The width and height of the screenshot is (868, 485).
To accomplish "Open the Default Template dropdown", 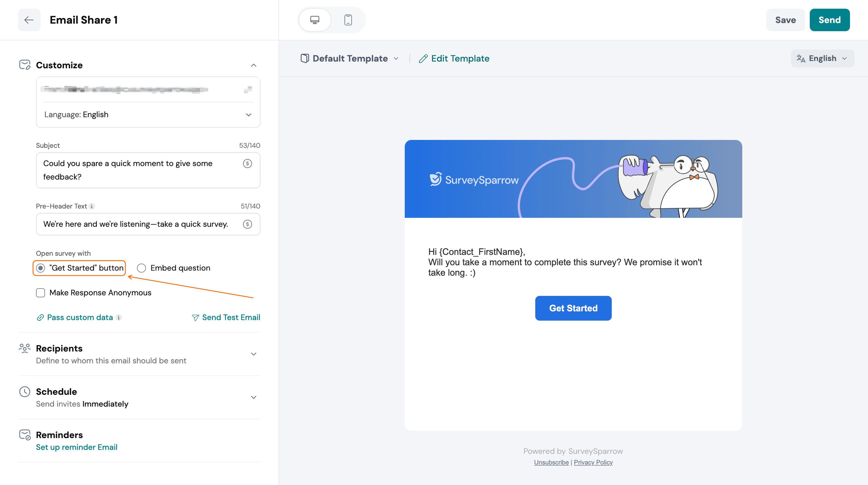I will click(350, 58).
